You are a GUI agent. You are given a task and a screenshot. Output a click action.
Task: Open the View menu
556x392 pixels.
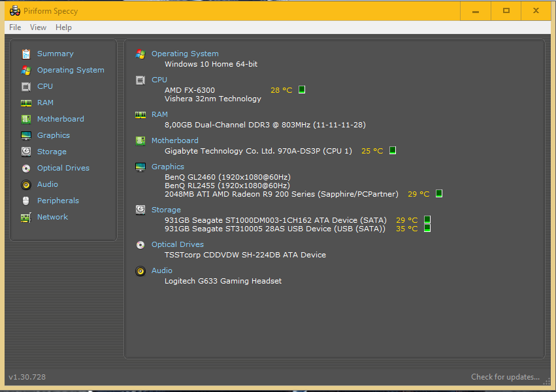[38, 27]
